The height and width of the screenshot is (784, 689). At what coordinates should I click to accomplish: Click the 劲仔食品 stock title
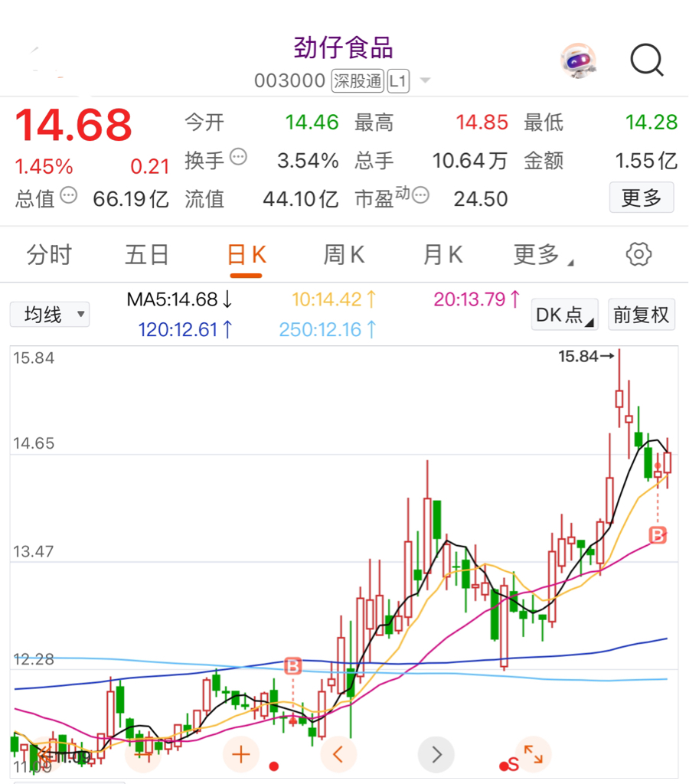point(344,48)
